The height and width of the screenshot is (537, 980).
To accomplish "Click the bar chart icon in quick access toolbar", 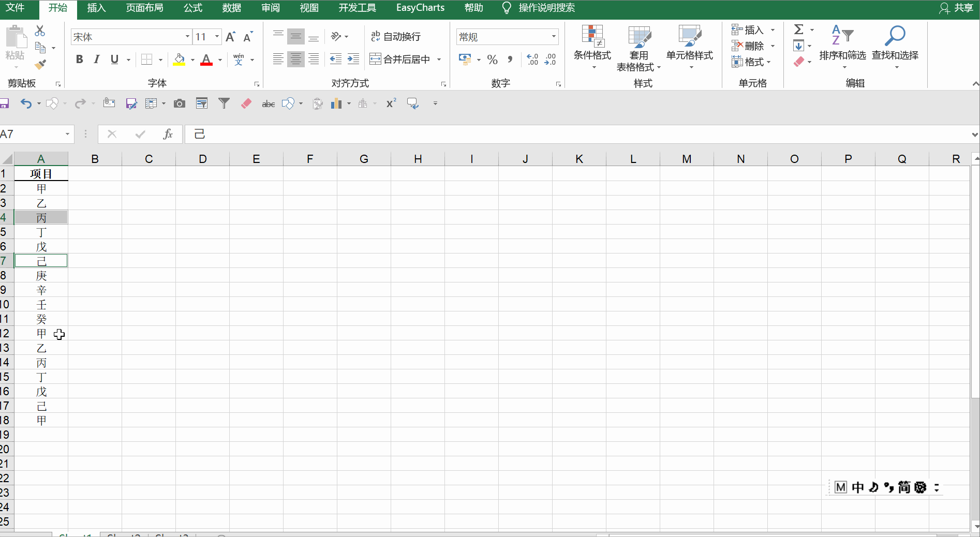I will (x=336, y=103).
